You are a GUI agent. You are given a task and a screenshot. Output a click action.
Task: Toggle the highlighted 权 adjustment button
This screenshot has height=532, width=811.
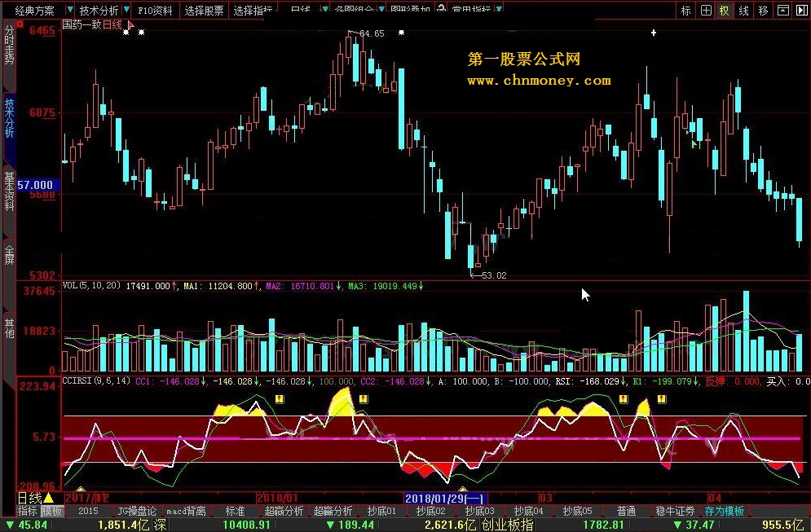(725, 11)
